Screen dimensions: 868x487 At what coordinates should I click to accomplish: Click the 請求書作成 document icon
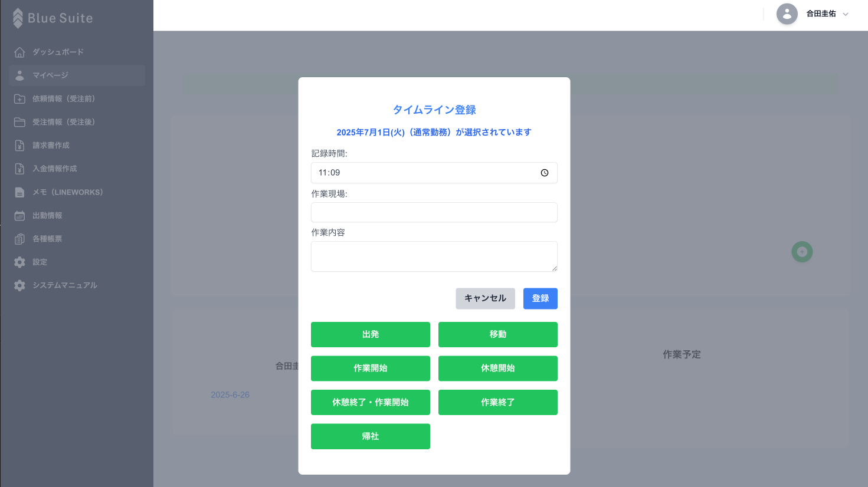pyautogui.click(x=19, y=146)
